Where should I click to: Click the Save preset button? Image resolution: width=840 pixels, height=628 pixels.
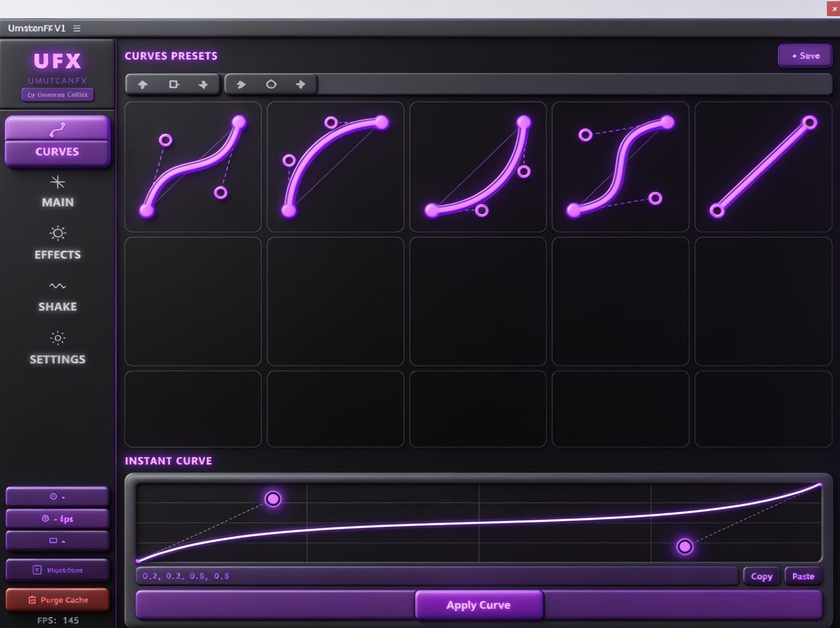click(x=805, y=56)
